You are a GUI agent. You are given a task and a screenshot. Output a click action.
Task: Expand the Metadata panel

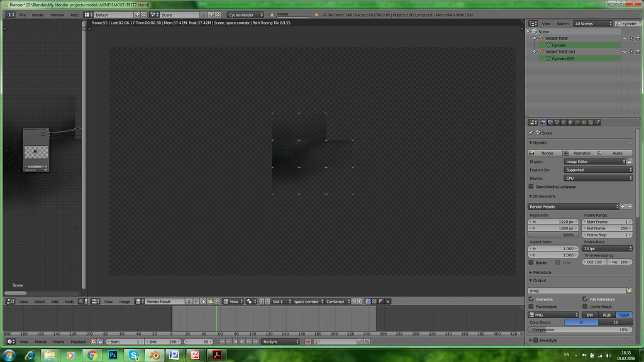[541, 273]
